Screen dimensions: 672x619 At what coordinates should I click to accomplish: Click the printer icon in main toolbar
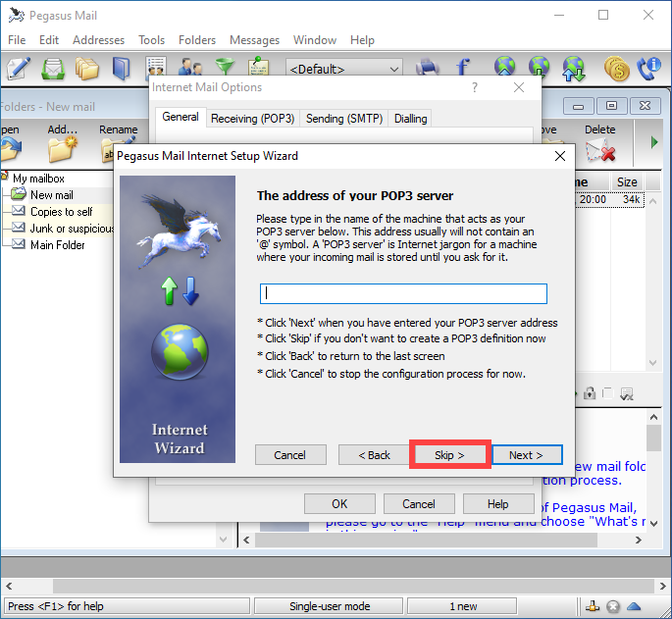428,69
